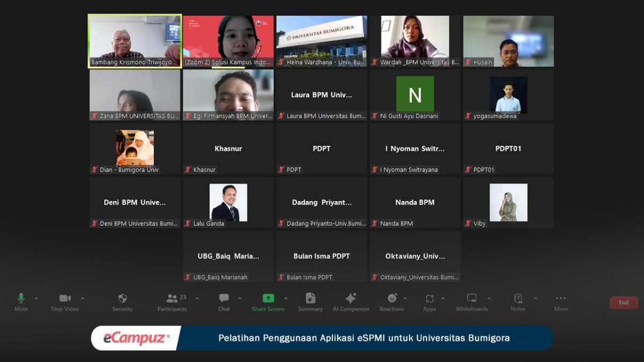Click the muted microphone indicator on PDPT's tile
The height and width of the screenshot is (362, 644).
pos(281,169)
